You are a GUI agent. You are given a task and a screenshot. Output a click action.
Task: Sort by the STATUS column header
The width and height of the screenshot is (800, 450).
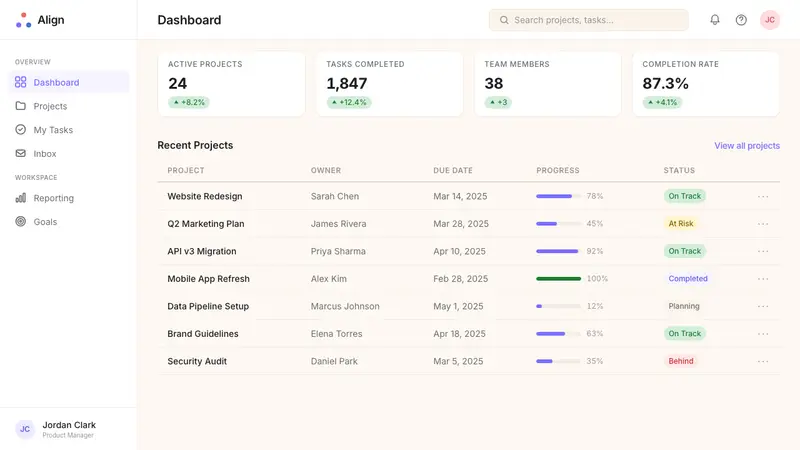coord(679,170)
